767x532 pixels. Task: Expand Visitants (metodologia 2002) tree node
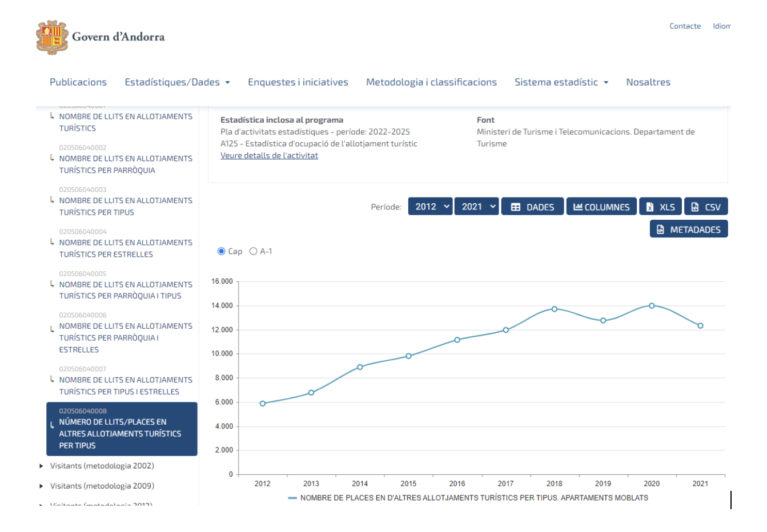[41, 466]
